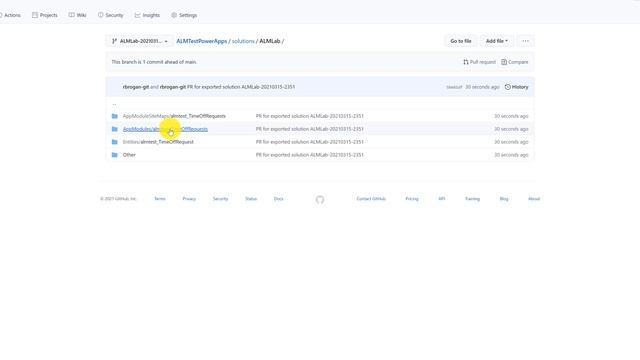Viewport: 640px width, 360px height.
Task: Open the Wiki tab
Action: pyautogui.click(x=77, y=15)
